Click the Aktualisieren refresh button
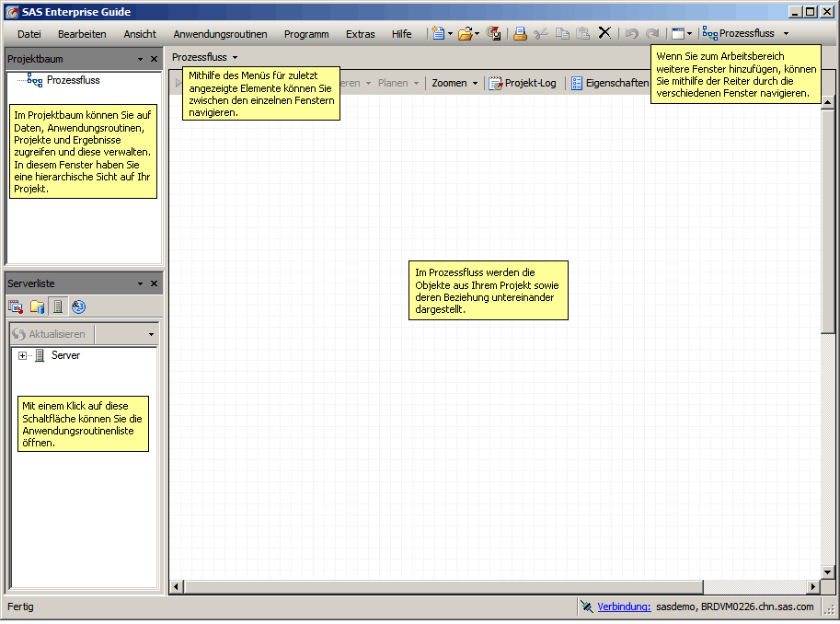This screenshot has width=840, height=624. pyautogui.click(x=50, y=334)
